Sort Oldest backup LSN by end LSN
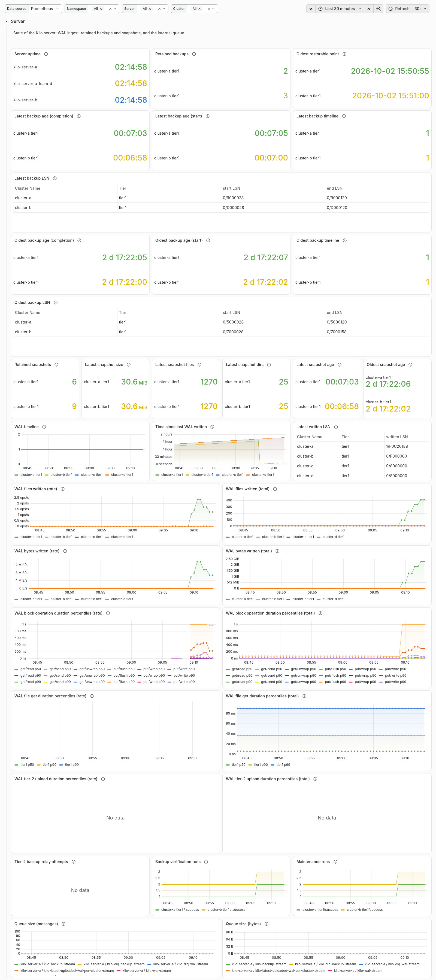 point(334,312)
